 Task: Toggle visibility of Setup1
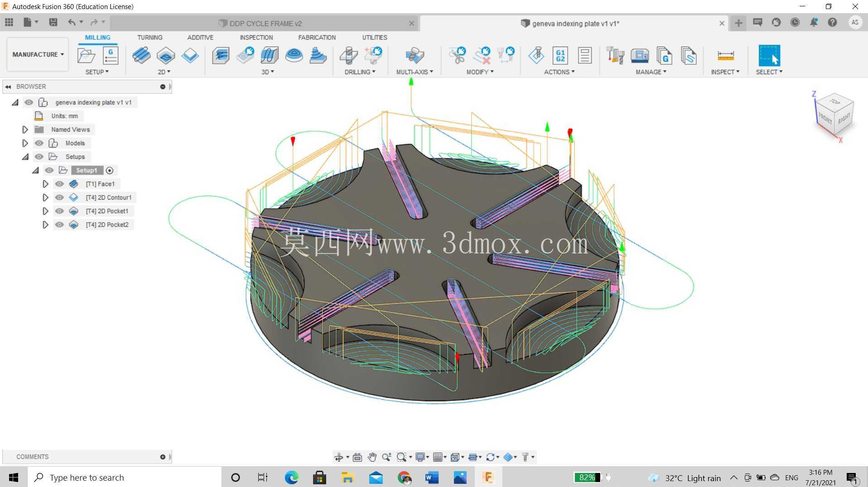point(49,170)
